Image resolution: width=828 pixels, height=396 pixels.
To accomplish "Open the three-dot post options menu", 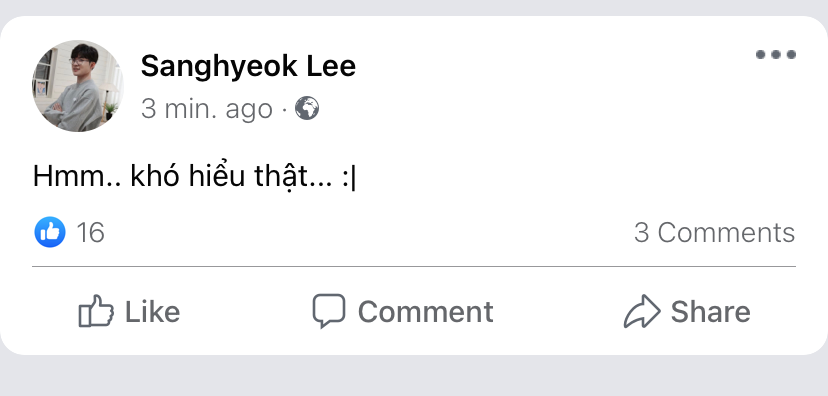I will [x=776, y=54].
